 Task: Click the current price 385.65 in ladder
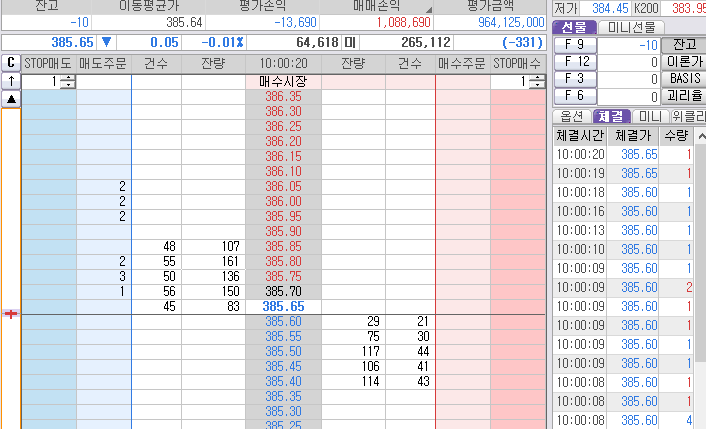[x=283, y=307]
